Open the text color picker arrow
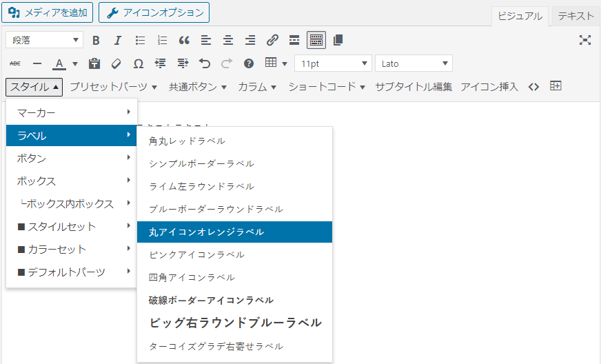601x364 pixels. pyautogui.click(x=74, y=63)
